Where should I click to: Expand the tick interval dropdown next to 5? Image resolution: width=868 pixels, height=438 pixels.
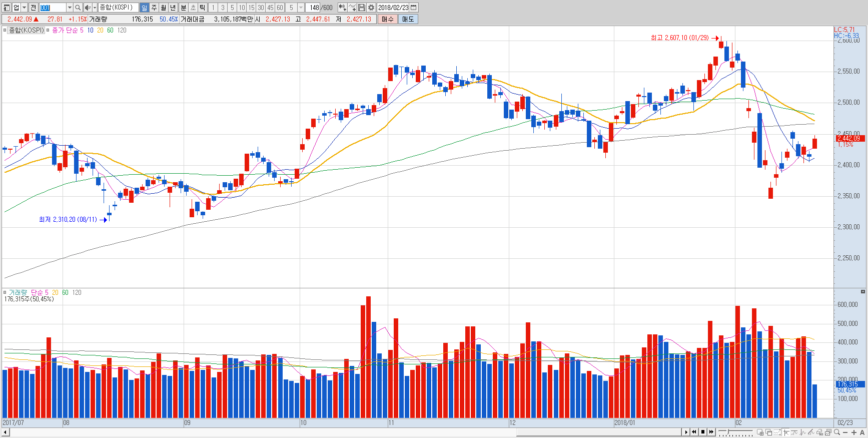point(301,8)
